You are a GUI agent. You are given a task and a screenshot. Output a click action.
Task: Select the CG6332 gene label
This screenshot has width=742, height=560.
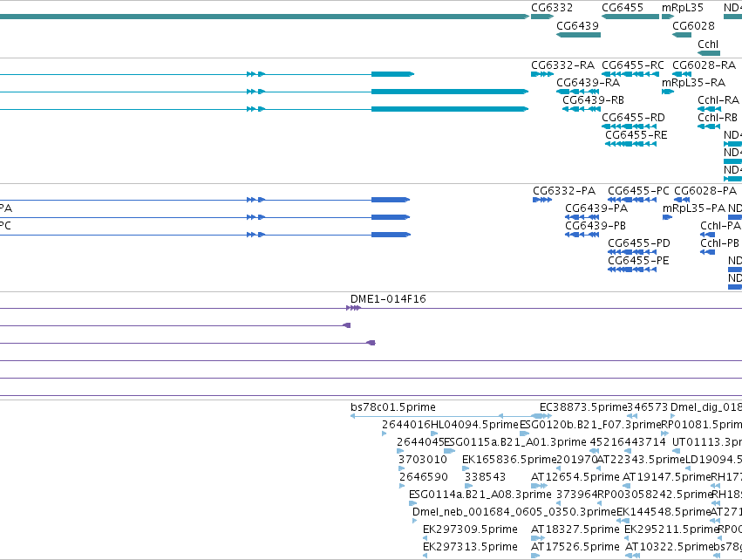[x=552, y=8]
